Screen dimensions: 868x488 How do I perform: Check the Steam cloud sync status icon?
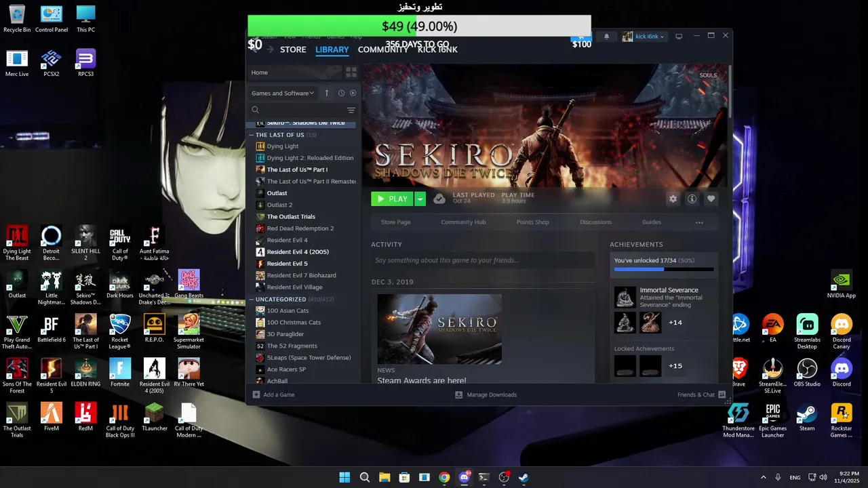(x=439, y=199)
